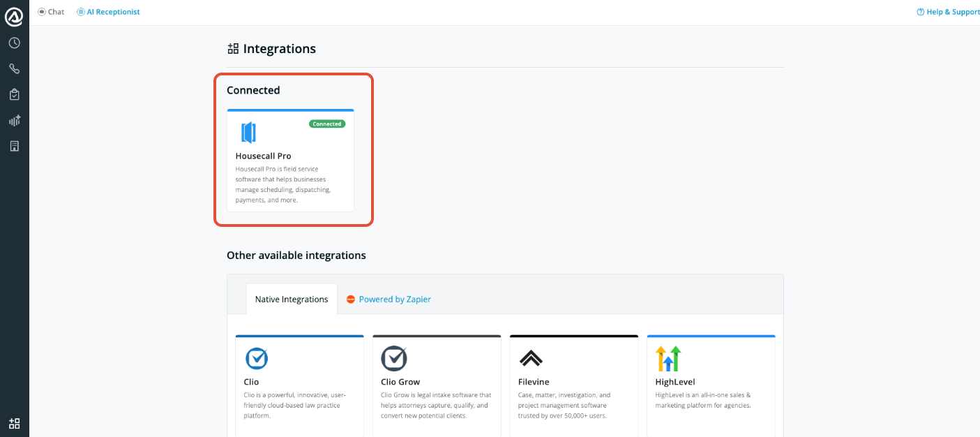Image resolution: width=980 pixels, height=437 pixels.
Task: Click the Chat bubble icon in top bar
Action: tap(42, 12)
